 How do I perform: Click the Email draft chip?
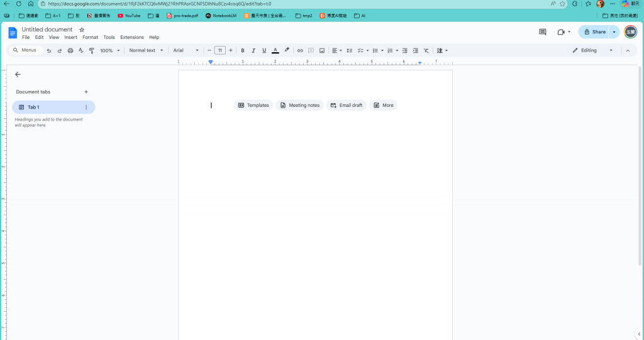(x=347, y=105)
